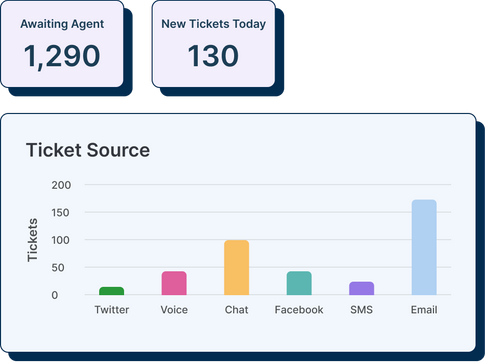Image resolution: width=488 pixels, height=364 pixels.
Task: Select the purple SMS bar
Action: pos(361,288)
